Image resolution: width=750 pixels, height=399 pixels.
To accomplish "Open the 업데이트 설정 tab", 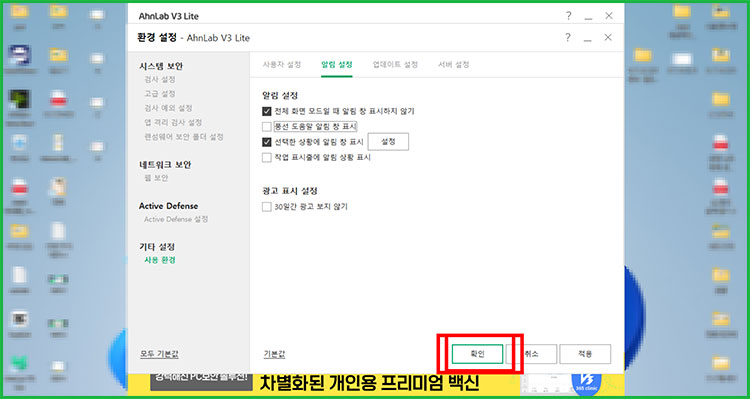I will tap(396, 65).
